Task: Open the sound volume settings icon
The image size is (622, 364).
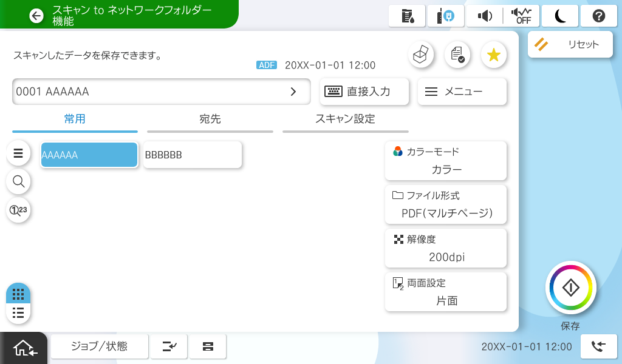Action: pyautogui.click(x=485, y=16)
